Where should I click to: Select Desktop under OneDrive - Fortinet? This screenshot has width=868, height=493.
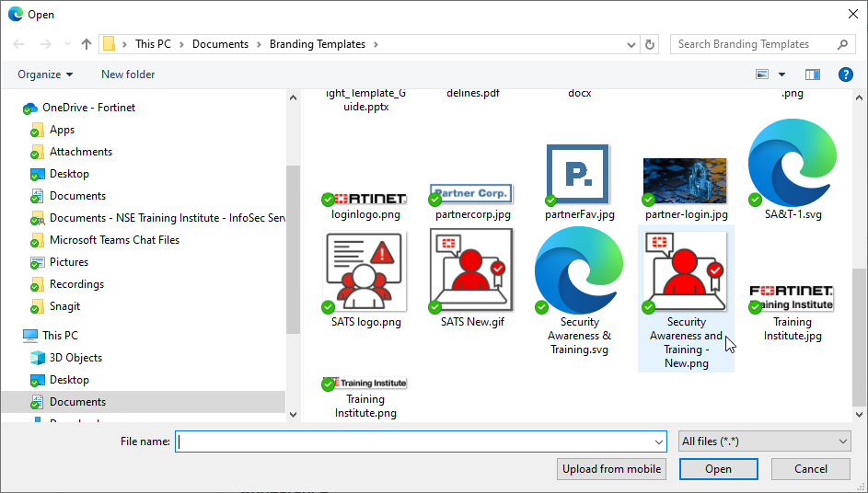coord(69,174)
